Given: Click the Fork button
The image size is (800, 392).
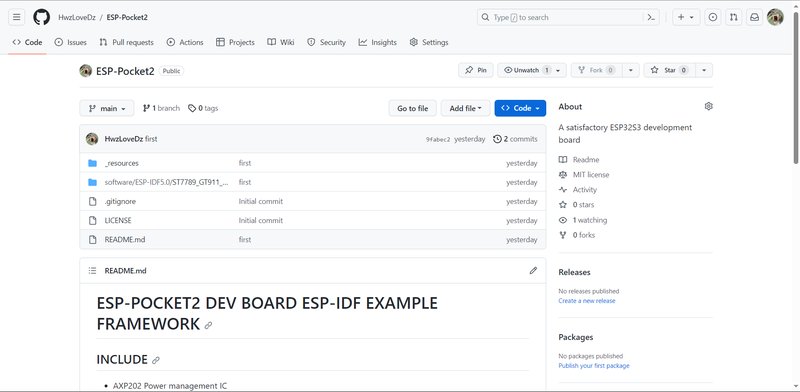Looking at the screenshot, I should 596,70.
